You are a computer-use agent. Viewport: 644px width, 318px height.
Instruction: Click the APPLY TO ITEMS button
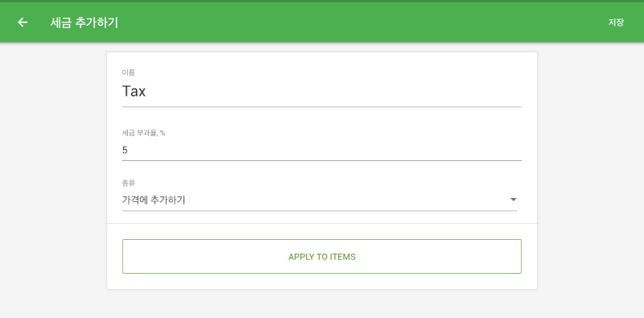(321, 256)
